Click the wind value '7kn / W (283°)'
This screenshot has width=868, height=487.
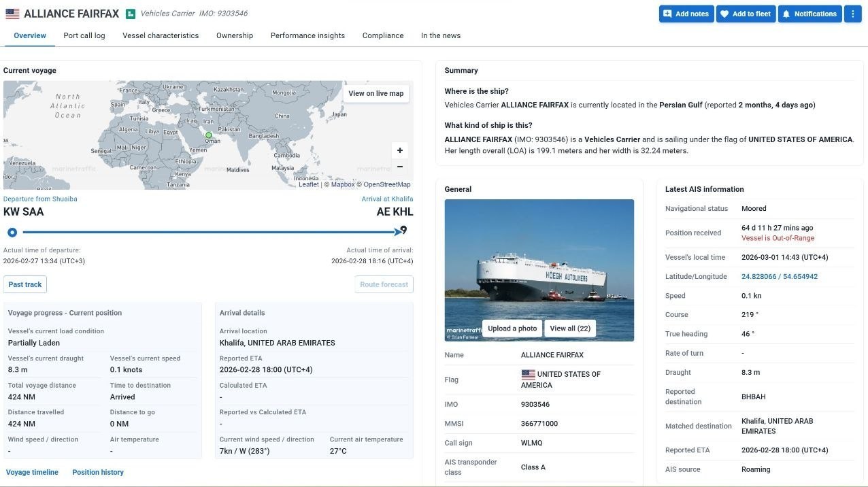click(x=244, y=451)
